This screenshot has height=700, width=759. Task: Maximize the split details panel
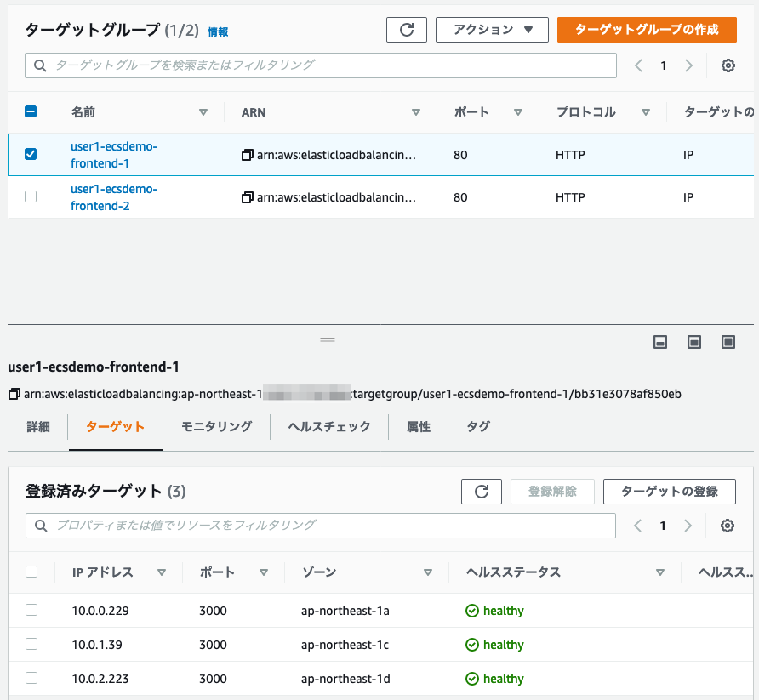[x=728, y=342]
